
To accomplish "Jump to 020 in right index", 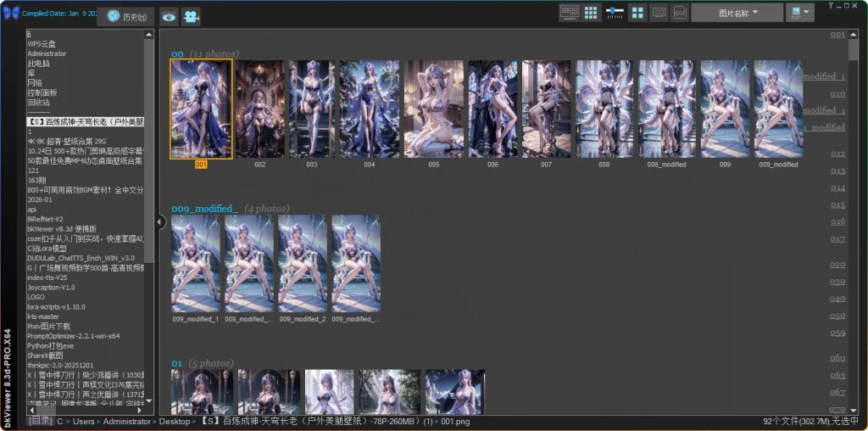I will click(x=837, y=264).
